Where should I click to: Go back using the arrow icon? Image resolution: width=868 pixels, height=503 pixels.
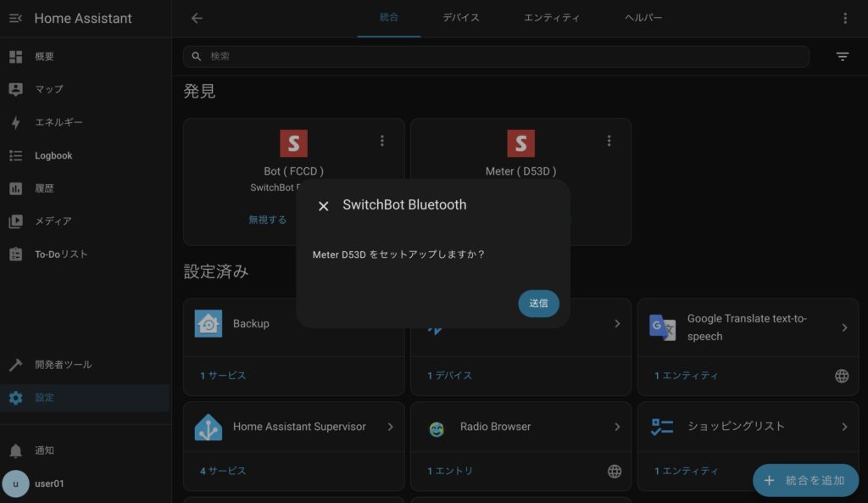pos(197,19)
